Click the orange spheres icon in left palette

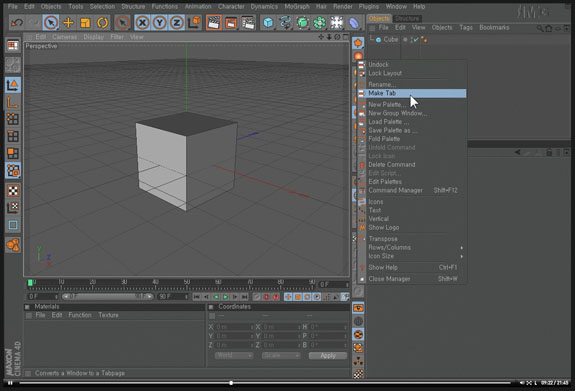pos(13,245)
